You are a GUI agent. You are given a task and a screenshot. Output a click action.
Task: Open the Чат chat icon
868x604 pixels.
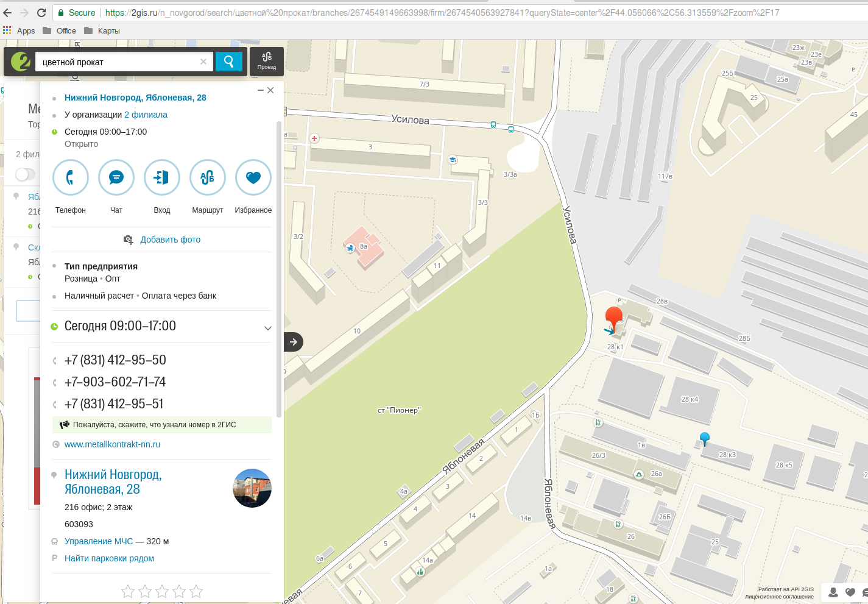tap(116, 177)
